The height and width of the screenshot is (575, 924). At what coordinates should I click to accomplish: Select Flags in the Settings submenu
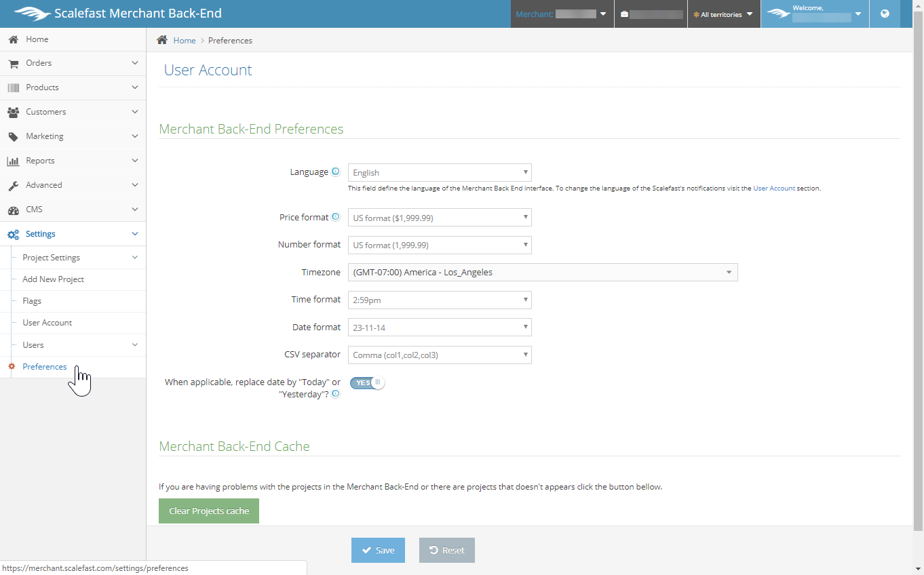click(x=32, y=301)
